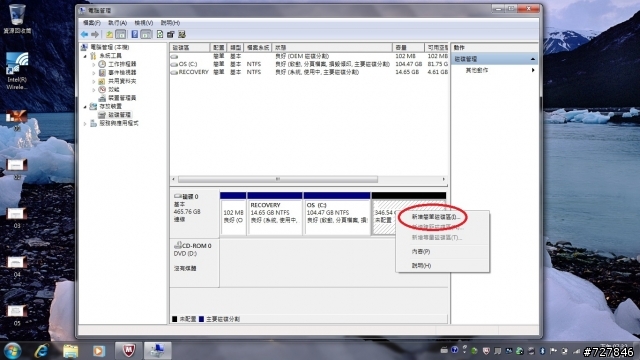Expand the 事件檢視器 tree node
640x360 pixels.
pos(94,73)
